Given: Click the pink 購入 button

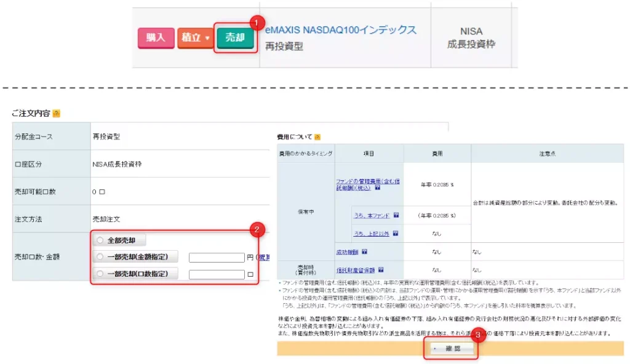Looking at the screenshot, I should (x=156, y=38).
